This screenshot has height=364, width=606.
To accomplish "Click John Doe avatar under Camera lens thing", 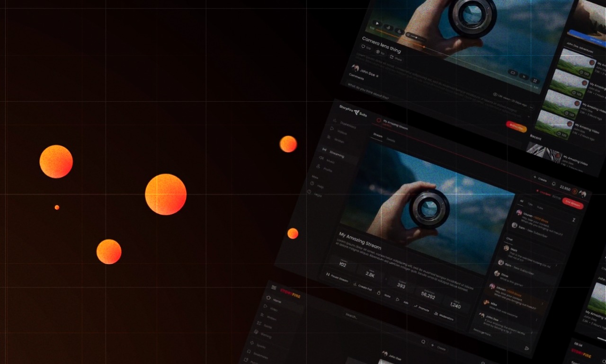I will (x=355, y=68).
